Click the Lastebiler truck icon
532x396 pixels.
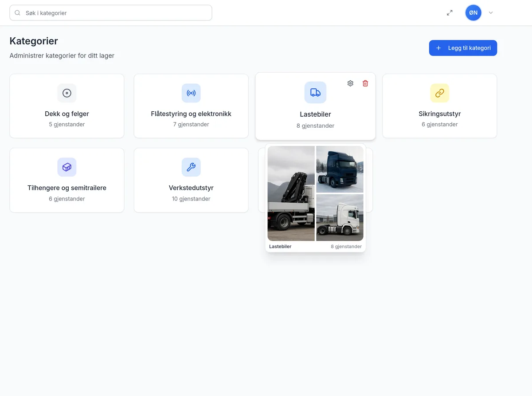tap(315, 93)
